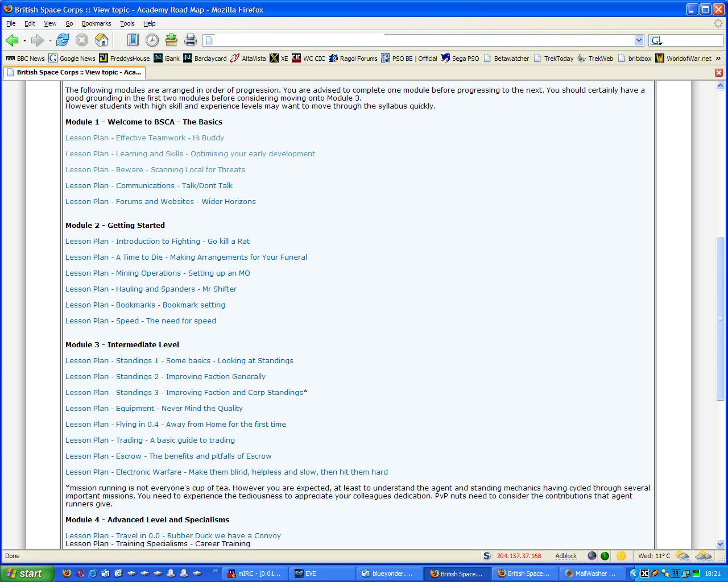Viewport: 728px width, 582px height.
Task: Open the Bookmarks menu
Action: pyautogui.click(x=96, y=23)
